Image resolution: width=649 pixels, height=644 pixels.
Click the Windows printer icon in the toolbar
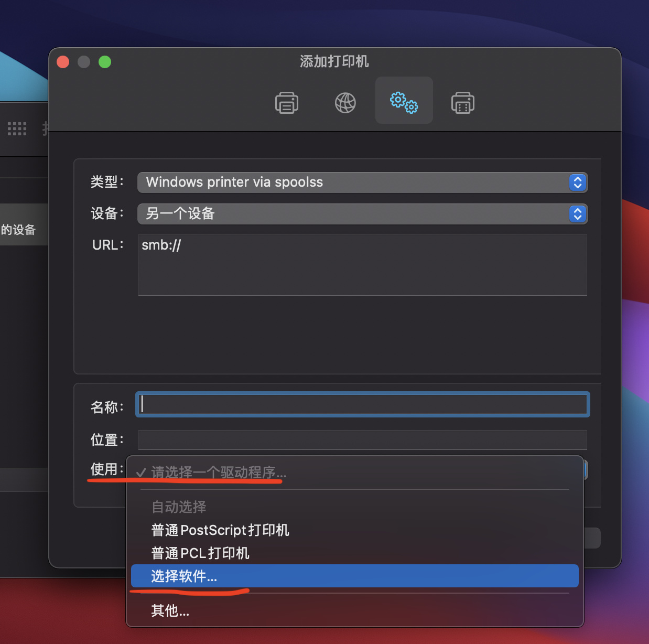click(462, 102)
